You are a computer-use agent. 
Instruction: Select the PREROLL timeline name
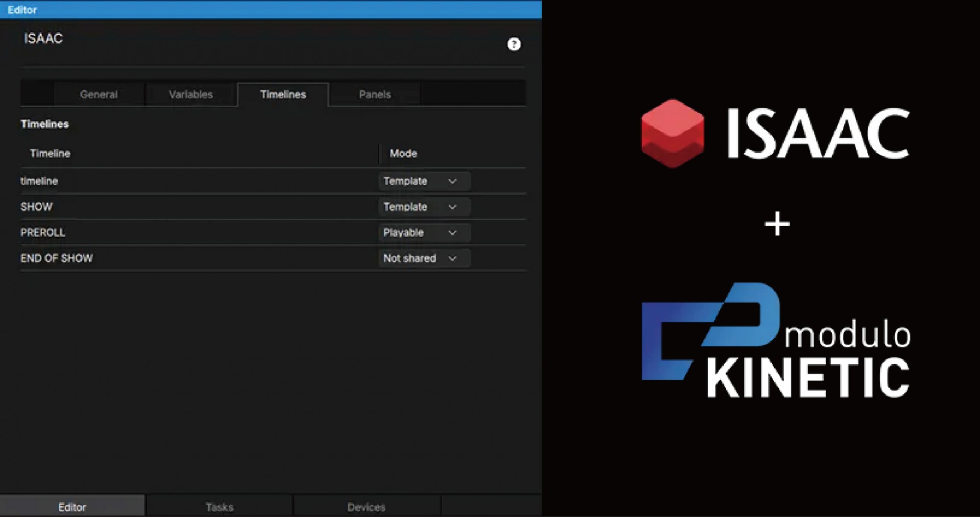(43, 233)
